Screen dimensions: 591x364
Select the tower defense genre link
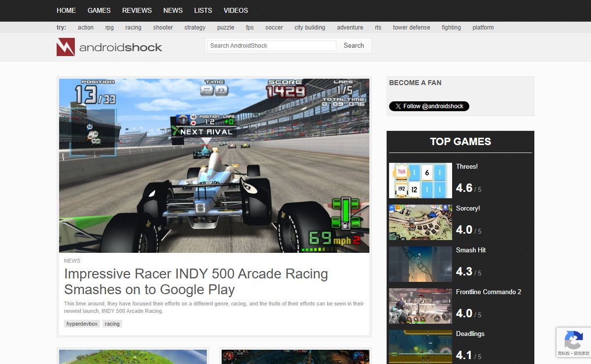pos(411,28)
